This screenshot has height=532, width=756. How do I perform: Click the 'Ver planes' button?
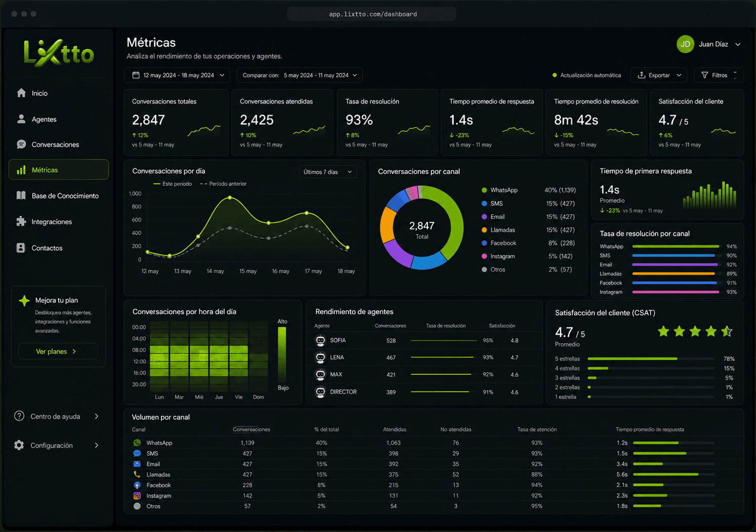pos(58,351)
